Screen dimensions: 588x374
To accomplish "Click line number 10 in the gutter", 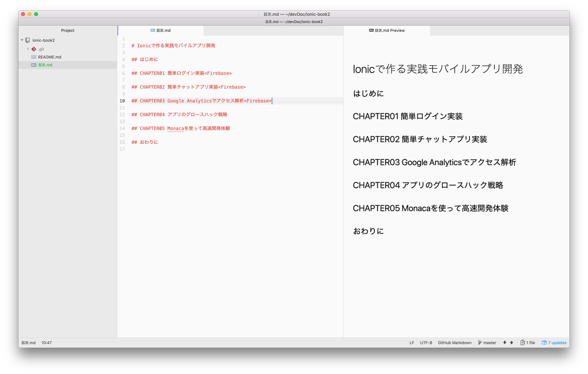I will 122,101.
